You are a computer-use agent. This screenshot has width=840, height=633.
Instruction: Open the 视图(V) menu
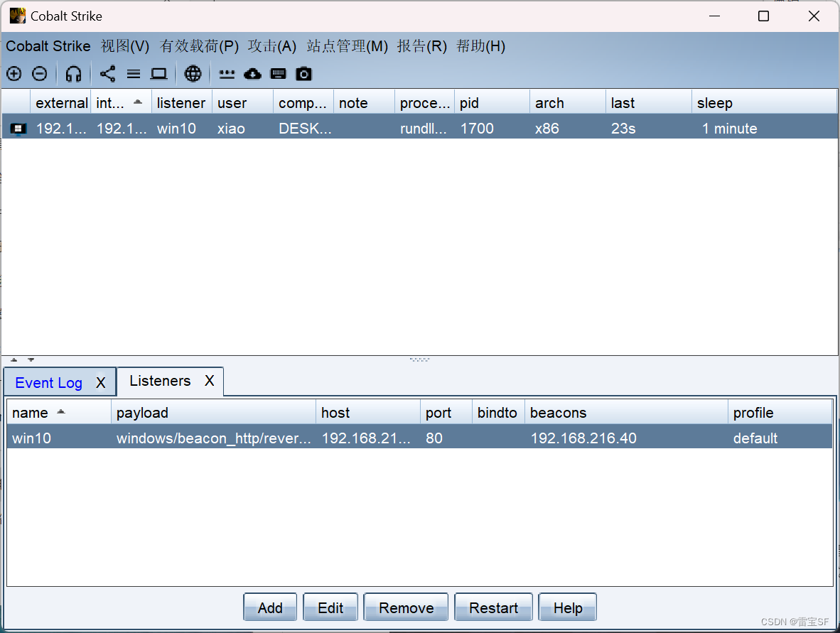125,46
